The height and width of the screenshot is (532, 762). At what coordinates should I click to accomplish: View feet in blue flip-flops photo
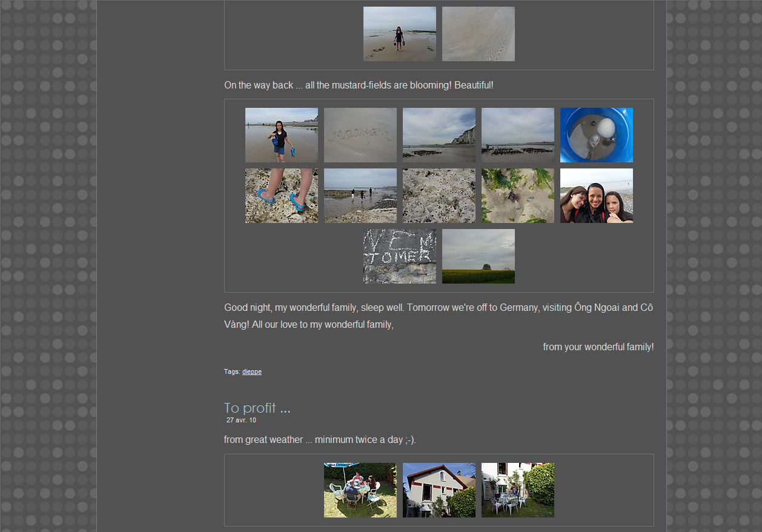pos(281,196)
